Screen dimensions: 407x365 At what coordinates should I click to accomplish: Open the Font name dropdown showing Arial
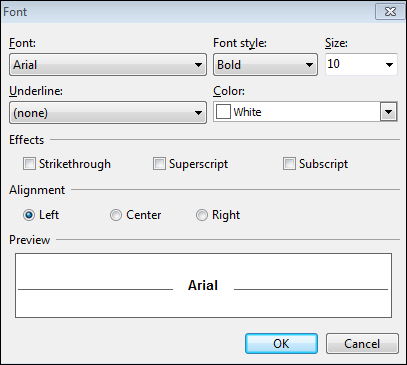point(108,65)
